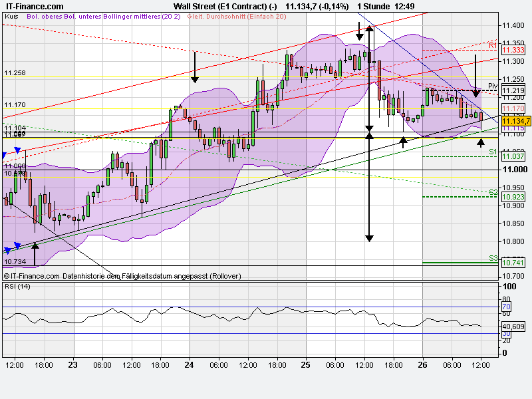
Task: Click the 'Bol. oberes' Bollinger band indicator label
Action: (43, 16)
